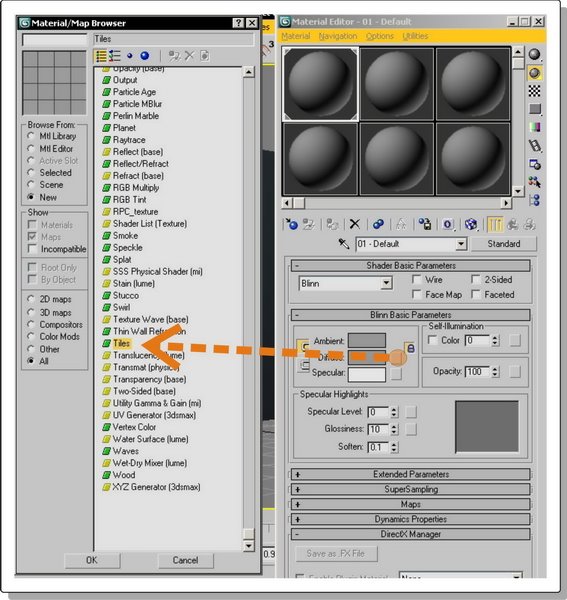Toggle Show Map in Viewport cube icon
Screen dimensions: 567x600
click(x=471, y=224)
